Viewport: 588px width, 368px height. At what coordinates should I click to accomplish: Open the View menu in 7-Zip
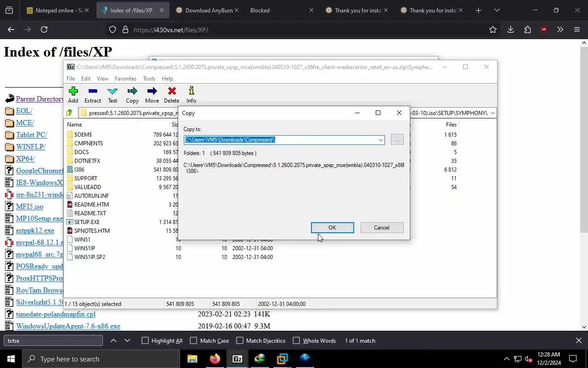102,79
